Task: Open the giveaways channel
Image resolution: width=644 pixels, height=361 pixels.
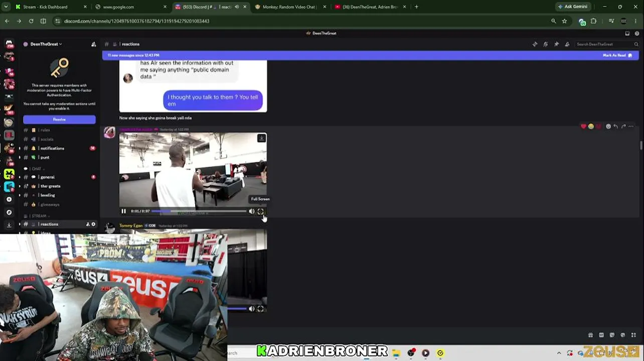Action: point(59,205)
